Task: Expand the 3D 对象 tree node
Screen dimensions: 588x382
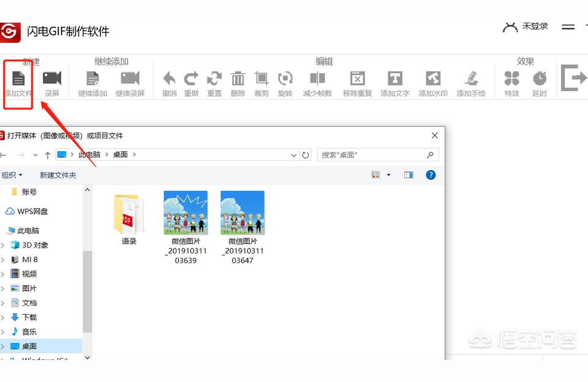Action: [x=3, y=245]
